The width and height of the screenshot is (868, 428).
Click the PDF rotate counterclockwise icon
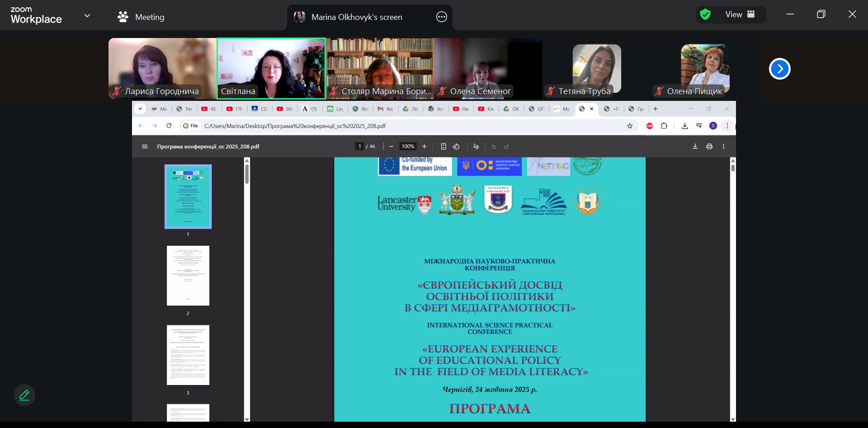(x=456, y=147)
